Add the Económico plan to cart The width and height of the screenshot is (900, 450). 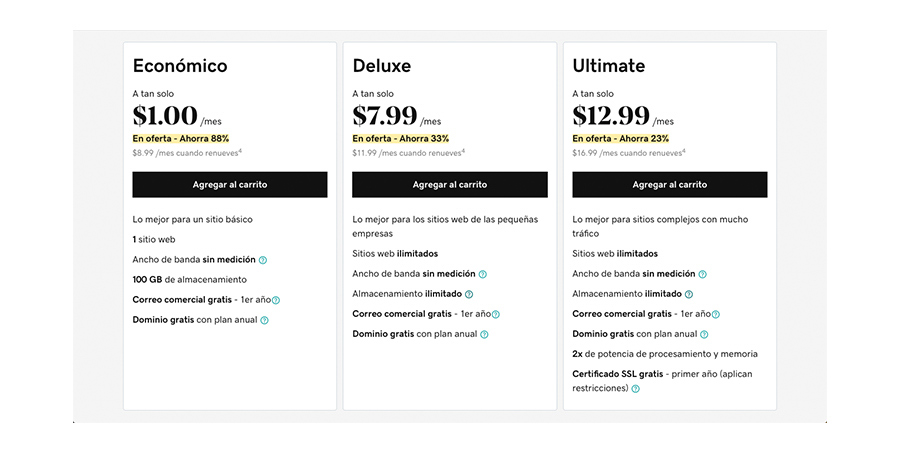(230, 185)
